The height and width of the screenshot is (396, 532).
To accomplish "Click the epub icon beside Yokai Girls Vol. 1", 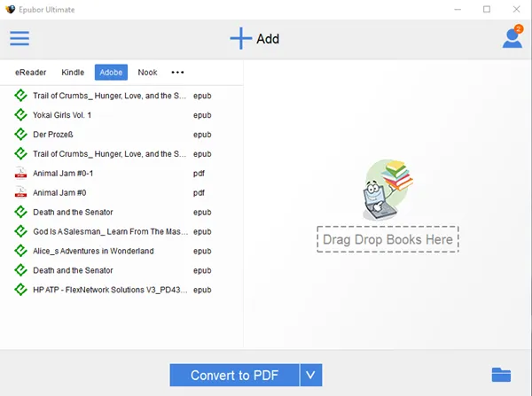I will pyautogui.click(x=20, y=115).
